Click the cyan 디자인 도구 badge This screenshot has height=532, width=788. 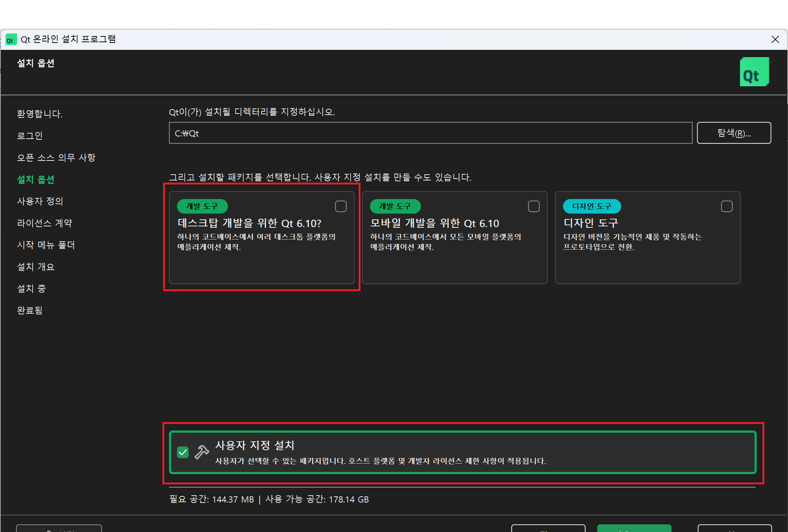tap(592, 206)
